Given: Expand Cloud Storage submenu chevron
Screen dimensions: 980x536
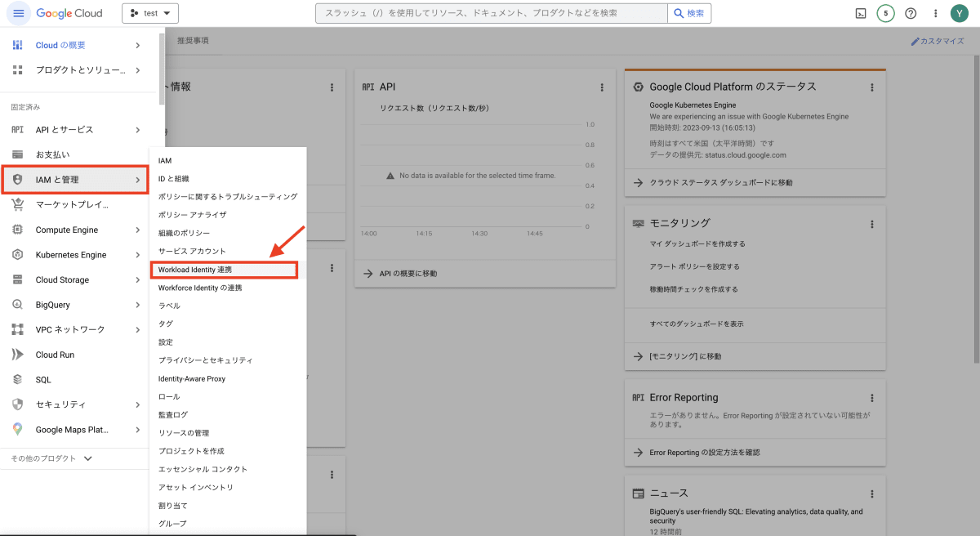Looking at the screenshot, I should 138,279.
